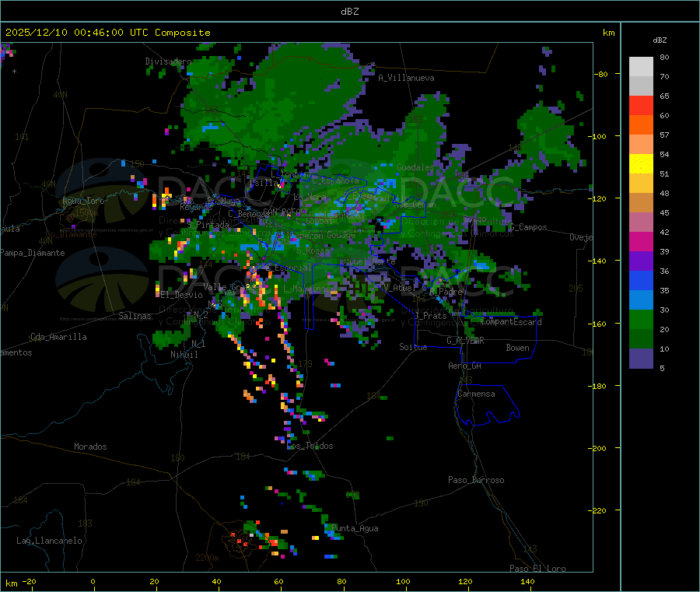This screenshot has height=592, width=700.
Task: Click the '2200m' elevation label near the volcano
Action: (207, 558)
